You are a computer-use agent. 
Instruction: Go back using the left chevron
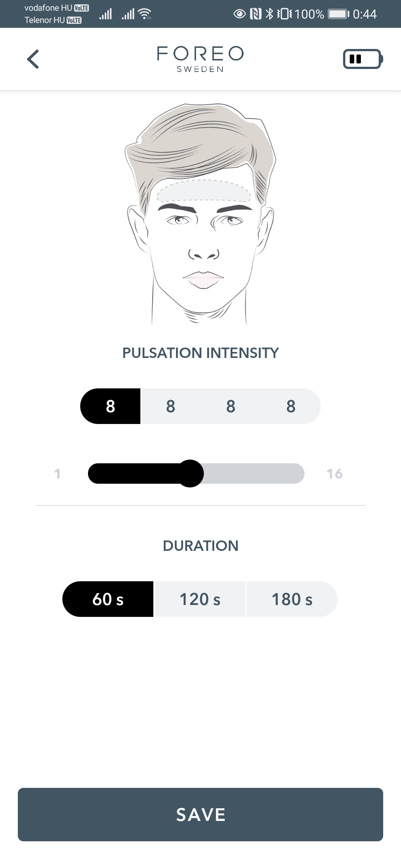pos(33,59)
